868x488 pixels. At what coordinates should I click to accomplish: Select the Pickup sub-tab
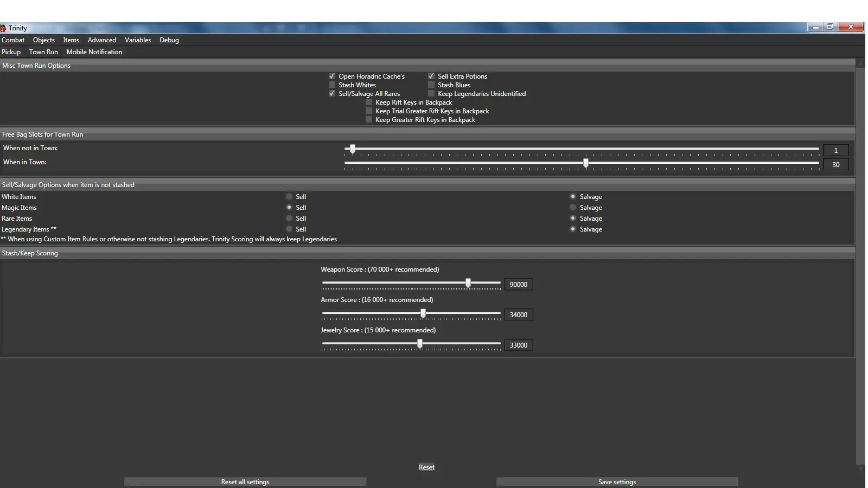pos(11,52)
